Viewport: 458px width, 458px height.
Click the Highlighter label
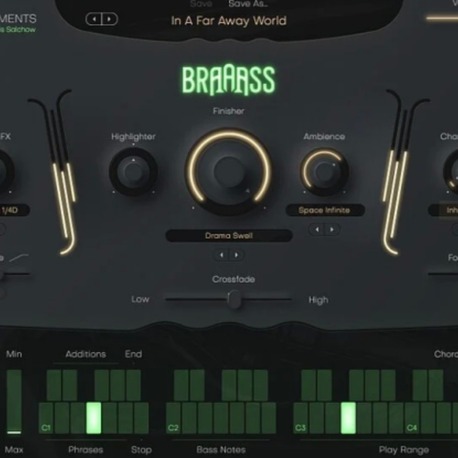[133, 137]
